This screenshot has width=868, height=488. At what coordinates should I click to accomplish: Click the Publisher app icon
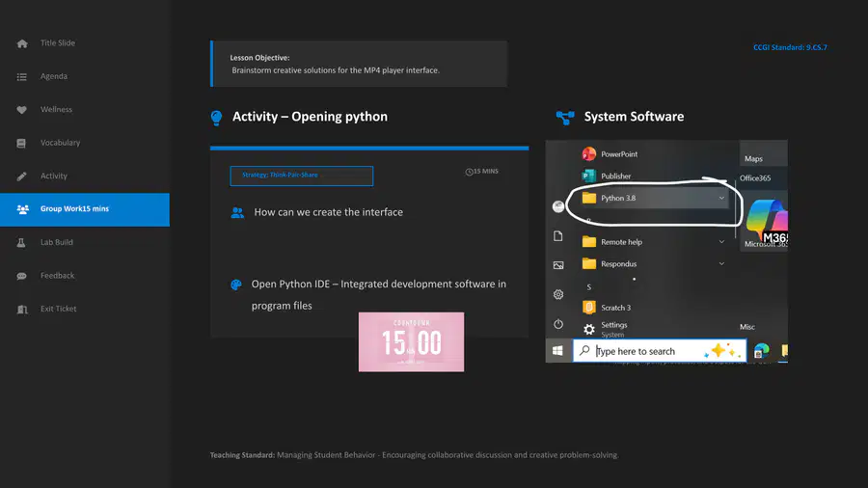(589, 176)
